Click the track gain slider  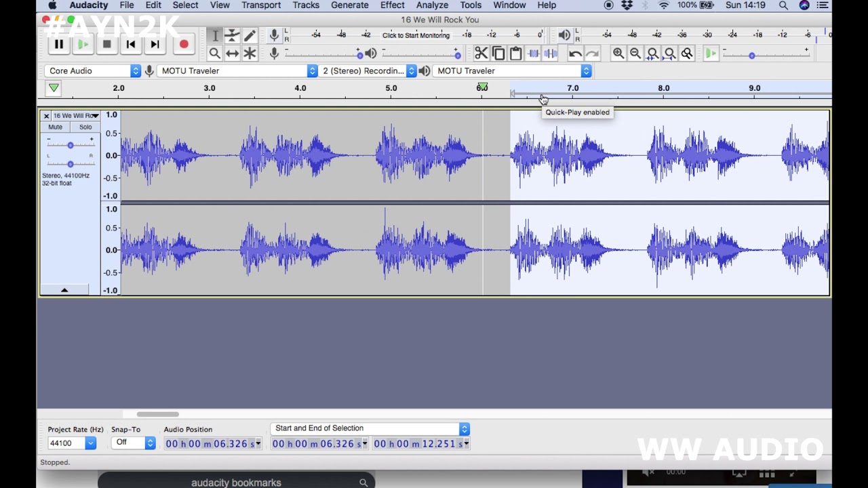coord(70,145)
